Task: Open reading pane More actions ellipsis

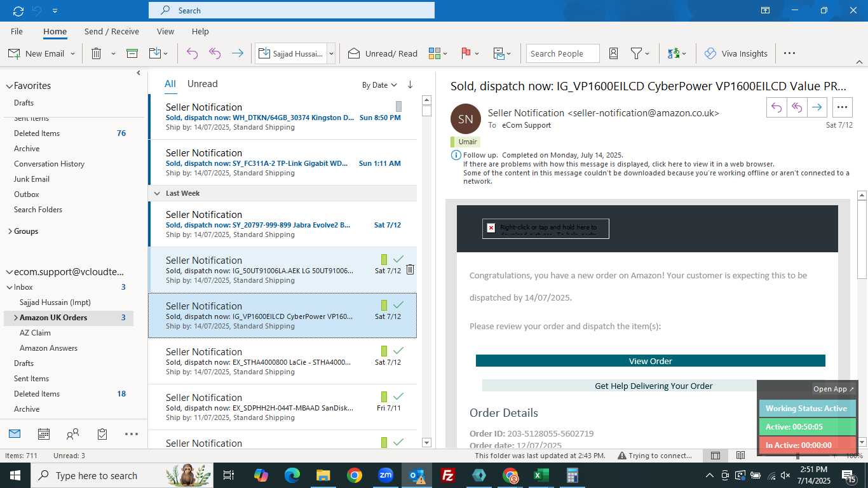Action: pos(842,107)
